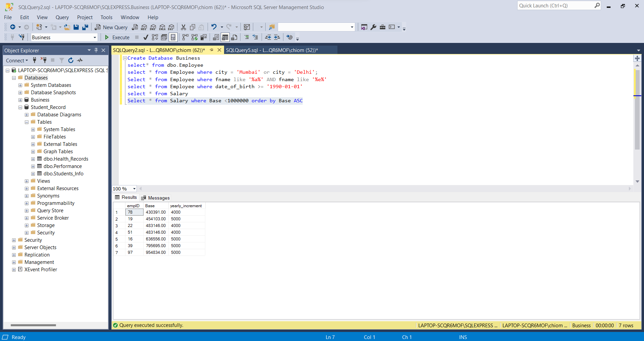Click the Save icon in the toolbar
This screenshot has height=341, width=644.
[x=76, y=27]
